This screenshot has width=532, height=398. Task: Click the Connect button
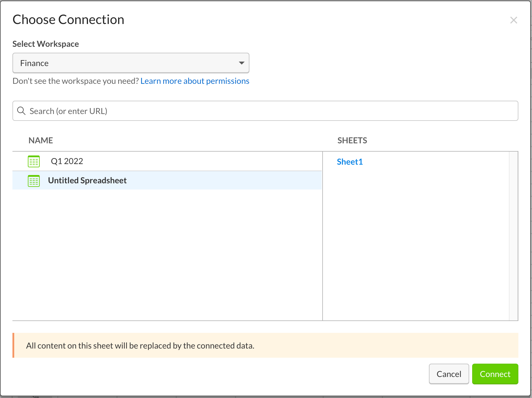click(495, 374)
